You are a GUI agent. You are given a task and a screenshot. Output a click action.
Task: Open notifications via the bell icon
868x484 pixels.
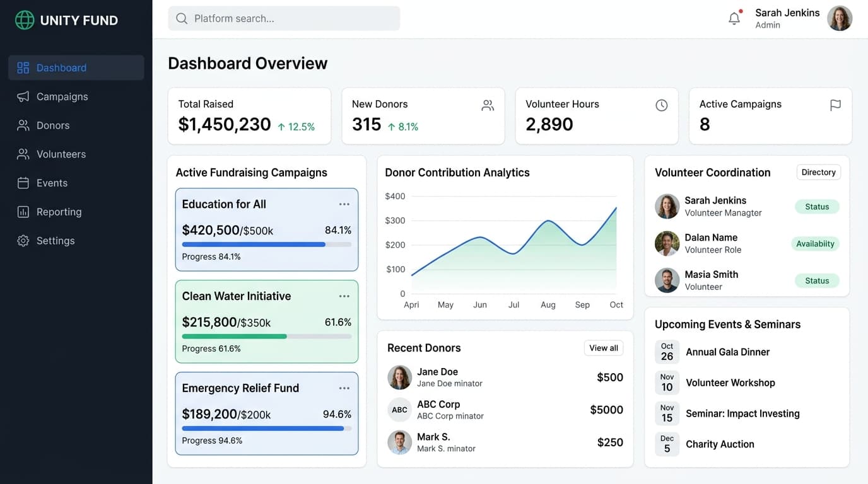pos(734,19)
